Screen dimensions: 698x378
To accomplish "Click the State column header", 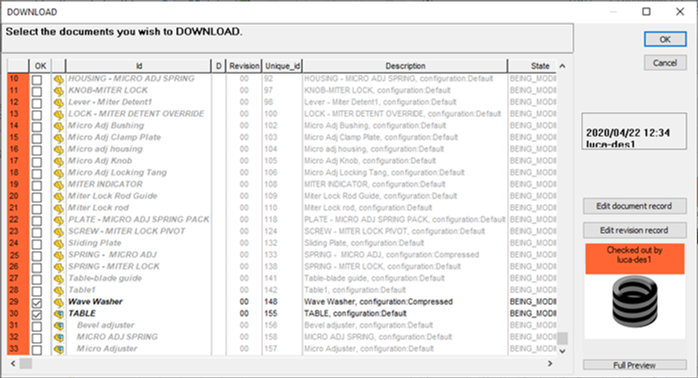I will tap(532, 66).
